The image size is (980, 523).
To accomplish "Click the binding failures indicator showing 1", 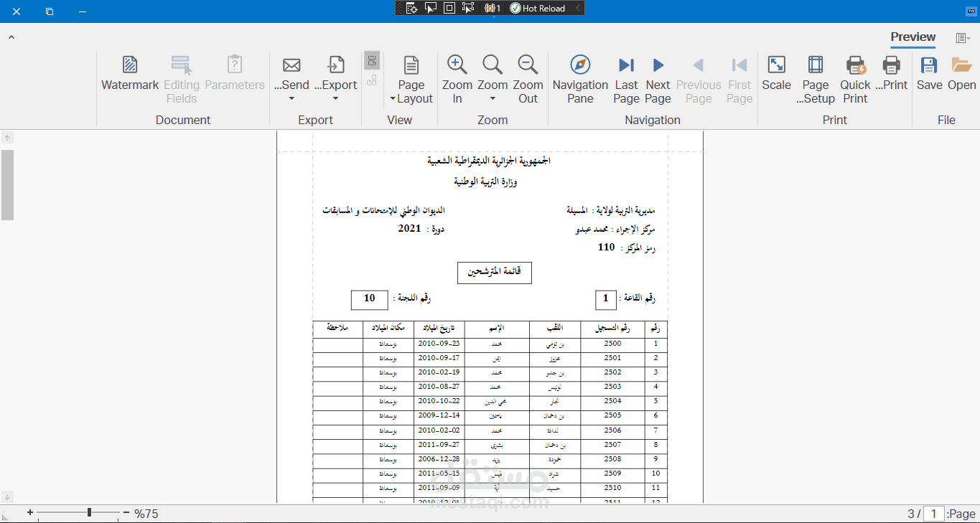I will [x=493, y=8].
